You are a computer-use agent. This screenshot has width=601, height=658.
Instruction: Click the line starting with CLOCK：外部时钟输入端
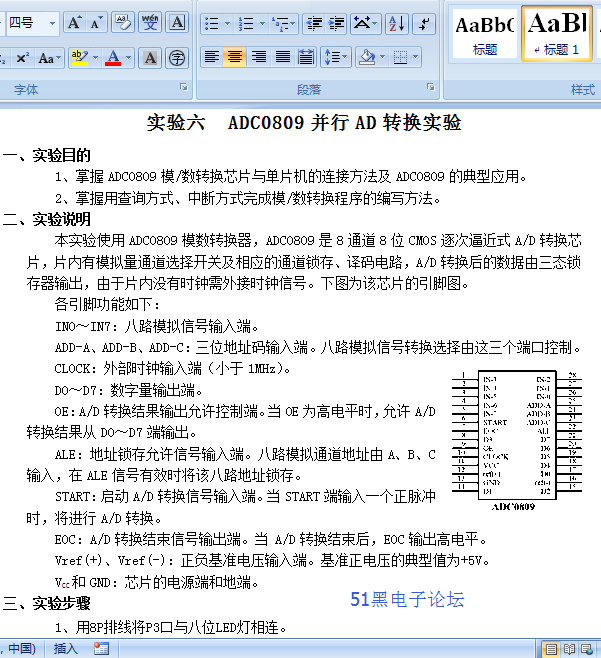coord(172,369)
